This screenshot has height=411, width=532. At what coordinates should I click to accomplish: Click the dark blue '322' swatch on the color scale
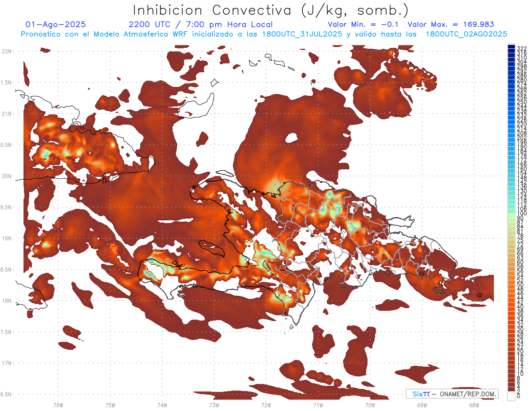click(x=512, y=47)
